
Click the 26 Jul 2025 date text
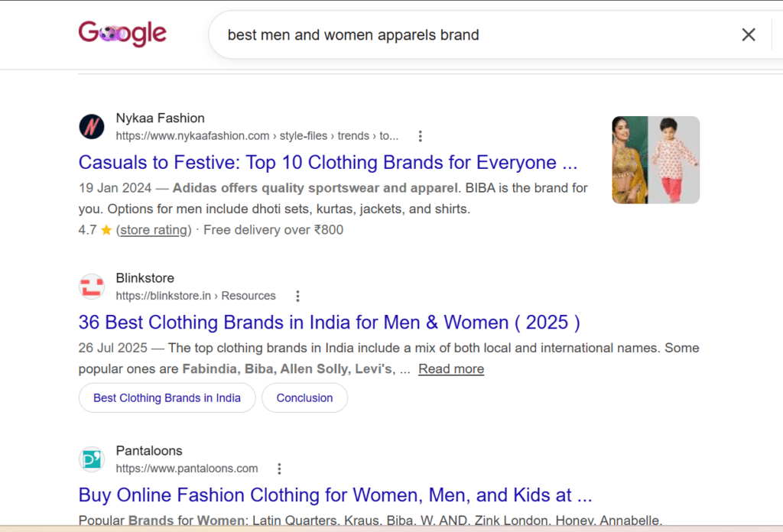[113, 348]
